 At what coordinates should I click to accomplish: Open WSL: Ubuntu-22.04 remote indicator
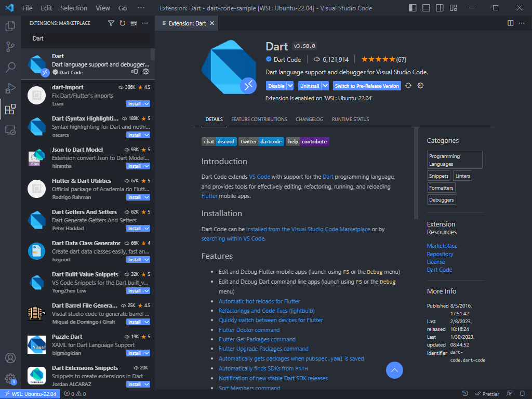30,394
